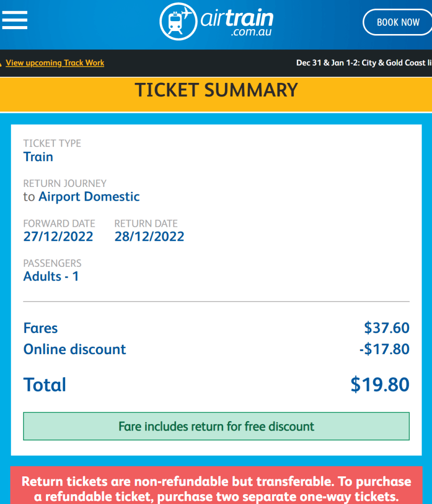Click the Fares amount $37.60

[387, 328]
